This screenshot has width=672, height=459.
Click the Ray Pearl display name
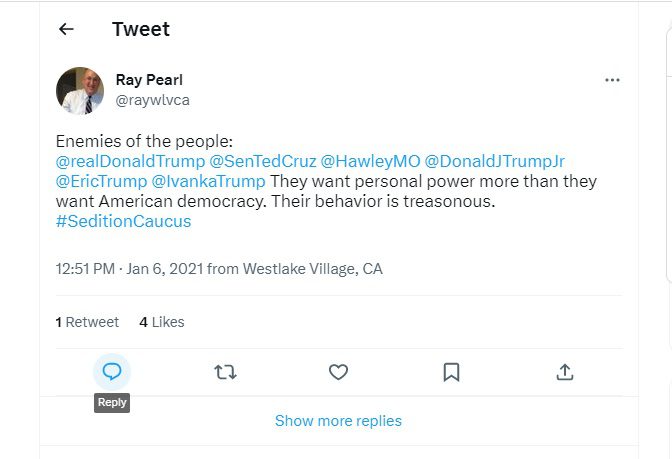(x=150, y=80)
